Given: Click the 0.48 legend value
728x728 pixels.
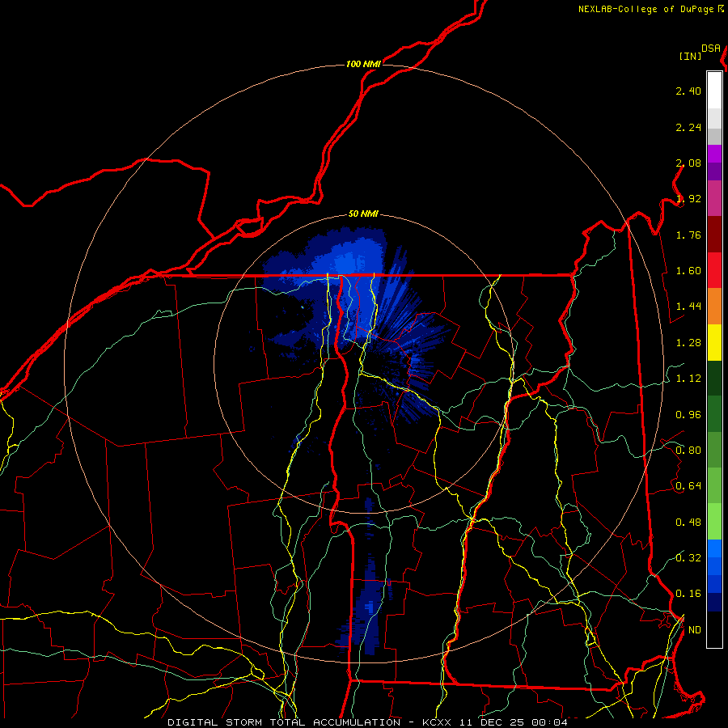Looking at the screenshot, I should coord(688,523).
